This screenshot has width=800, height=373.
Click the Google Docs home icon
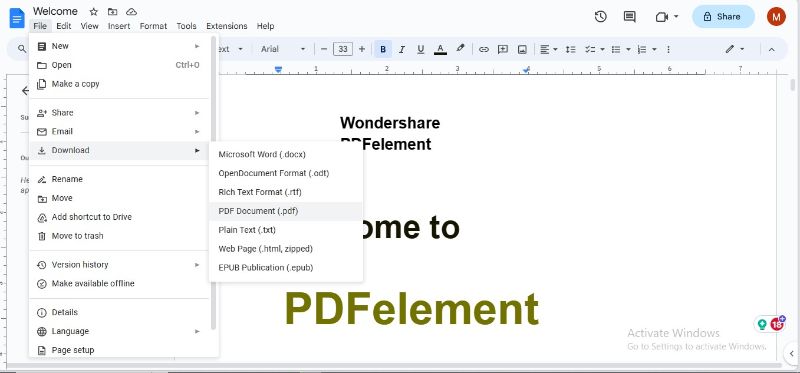click(x=16, y=18)
